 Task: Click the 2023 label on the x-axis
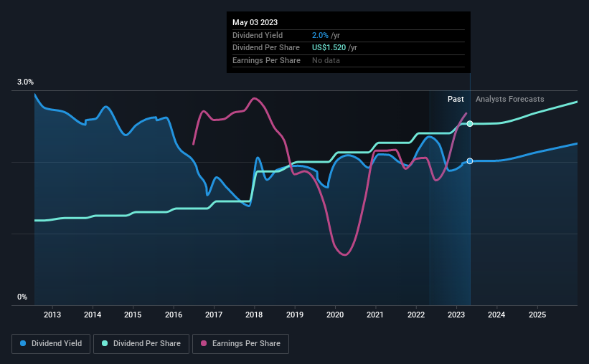tap(456, 315)
